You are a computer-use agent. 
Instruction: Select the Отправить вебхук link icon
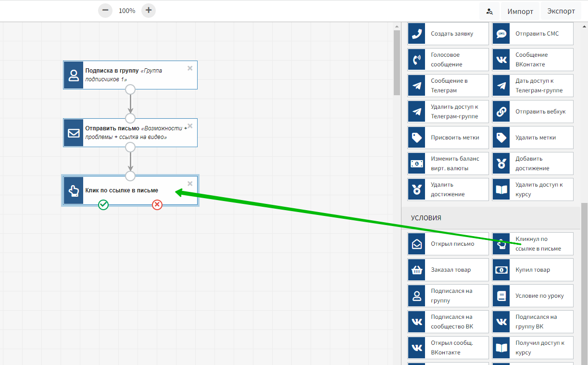point(501,112)
